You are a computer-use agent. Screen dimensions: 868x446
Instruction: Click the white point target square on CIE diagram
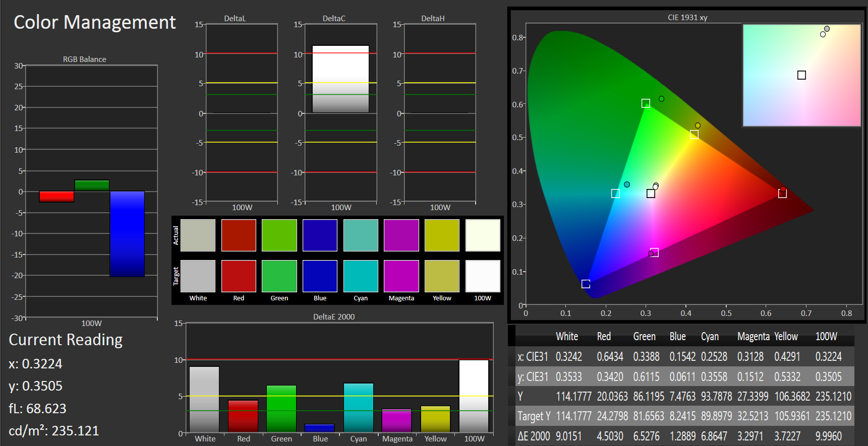651,194
